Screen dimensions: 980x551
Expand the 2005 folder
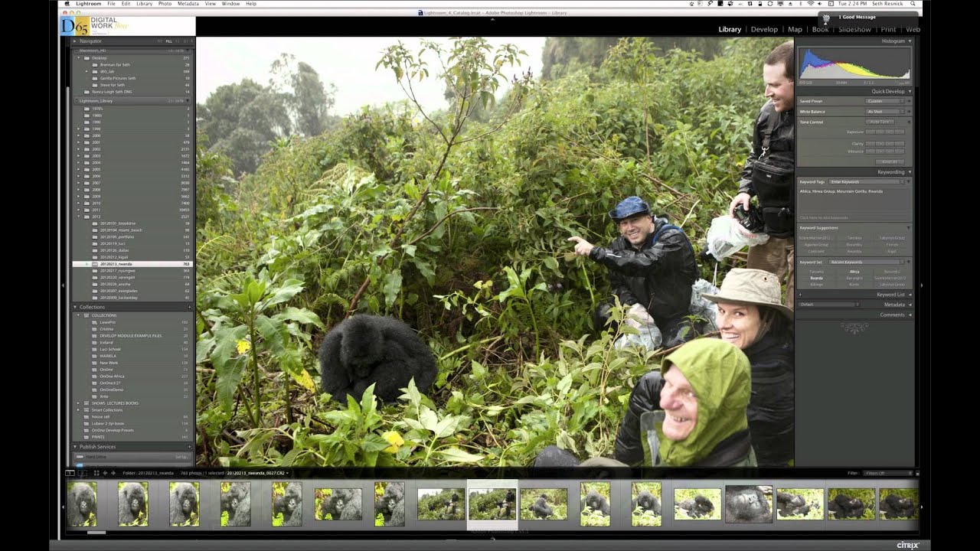coord(79,169)
